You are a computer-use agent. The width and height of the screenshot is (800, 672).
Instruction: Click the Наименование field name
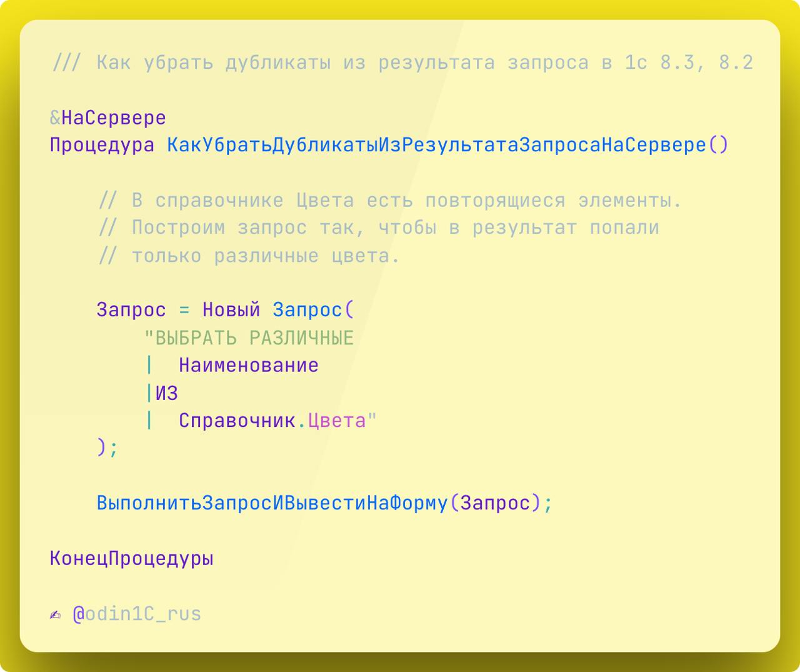(x=248, y=366)
